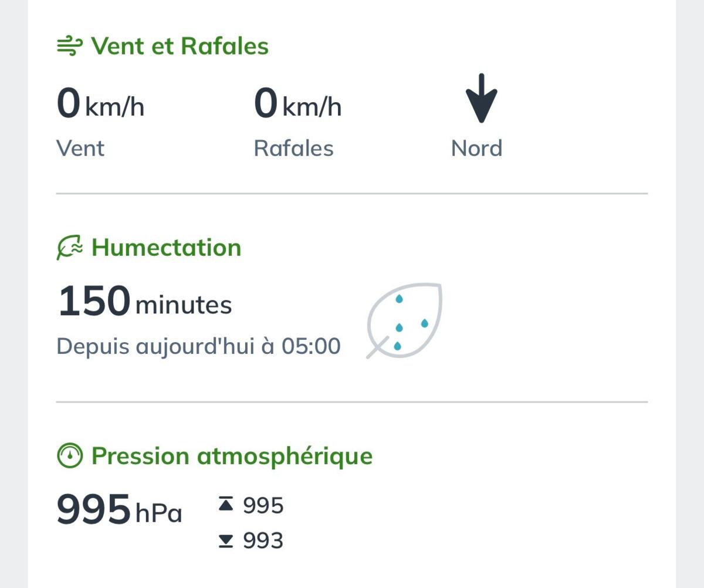Click the Vent label under wind speed

click(x=80, y=148)
